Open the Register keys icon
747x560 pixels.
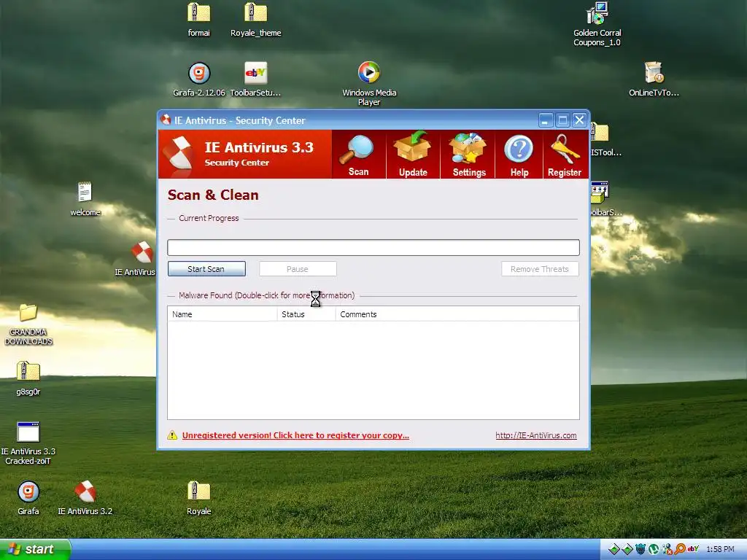pos(565,155)
